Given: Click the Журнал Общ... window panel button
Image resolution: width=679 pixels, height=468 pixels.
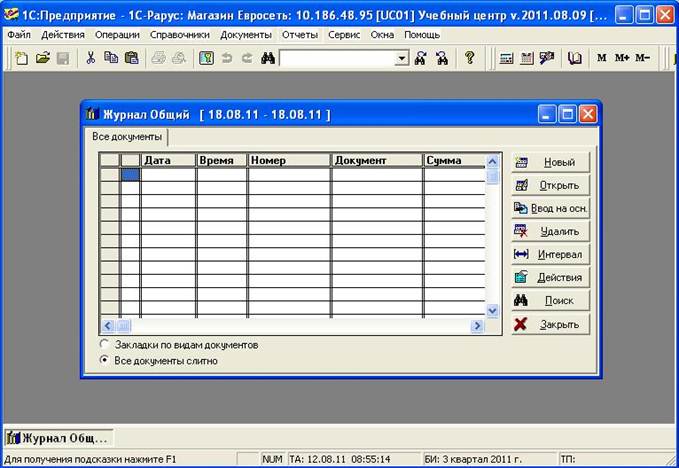Looking at the screenshot, I should tap(58, 438).
